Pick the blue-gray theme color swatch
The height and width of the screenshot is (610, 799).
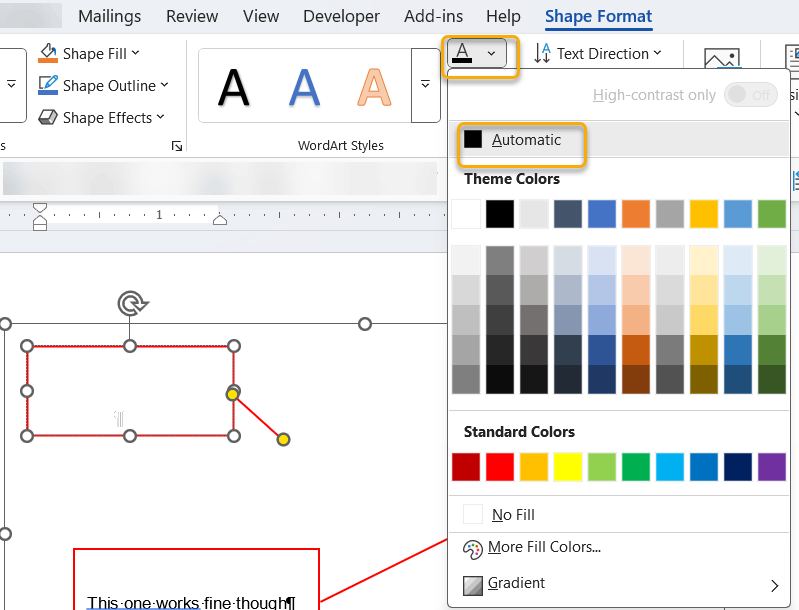click(568, 214)
